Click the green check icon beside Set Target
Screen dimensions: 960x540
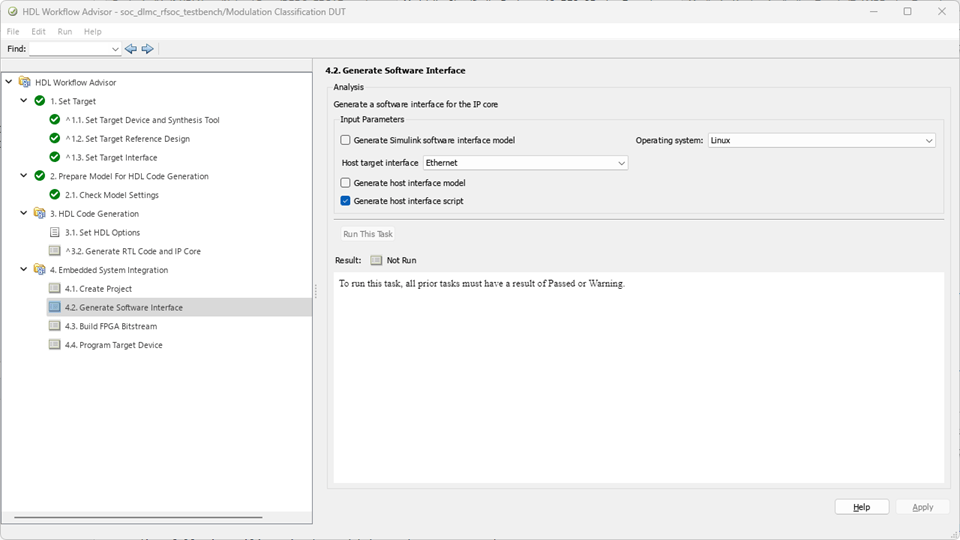[x=40, y=101]
